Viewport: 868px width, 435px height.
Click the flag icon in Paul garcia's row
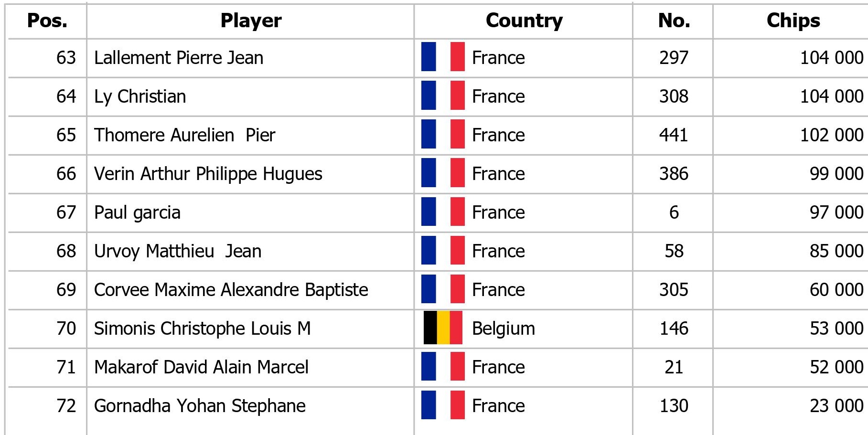point(443,212)
